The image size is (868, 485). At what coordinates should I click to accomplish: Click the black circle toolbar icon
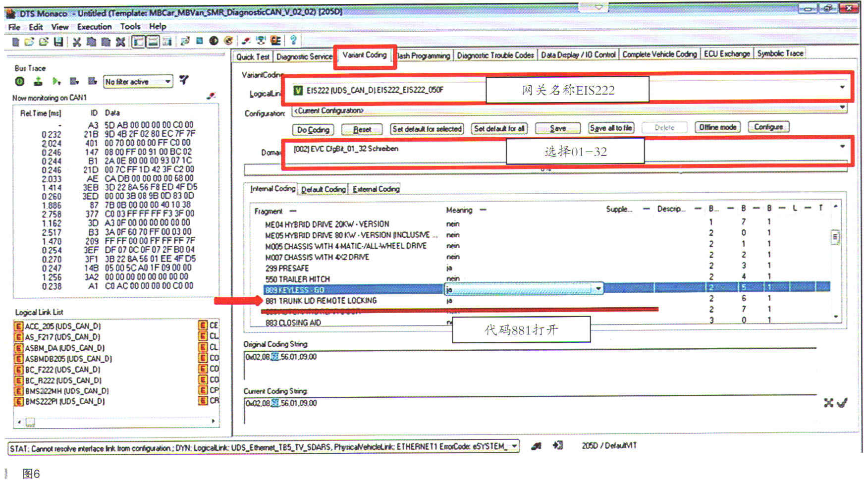pyautogui.click(x=214, y=41)
